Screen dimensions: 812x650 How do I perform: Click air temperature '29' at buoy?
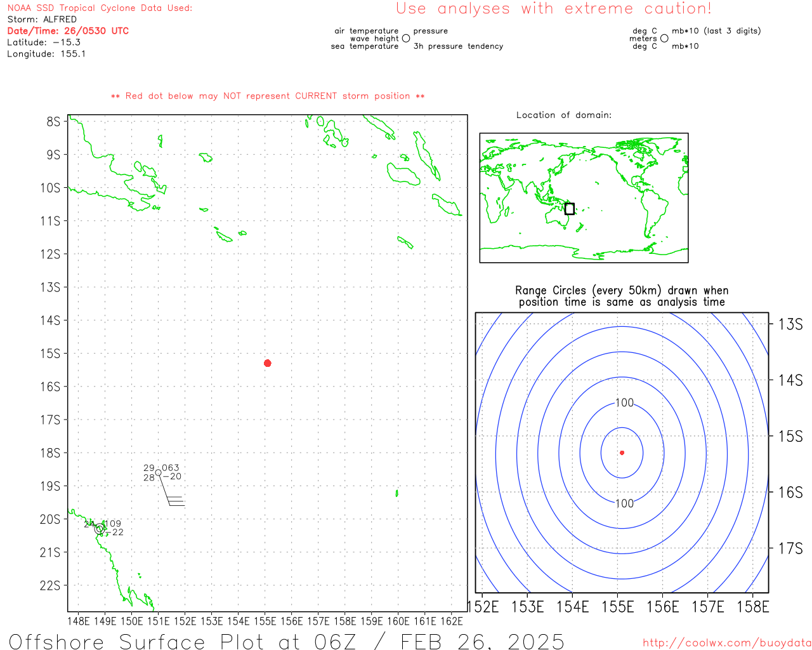click(x=148, y=468)
